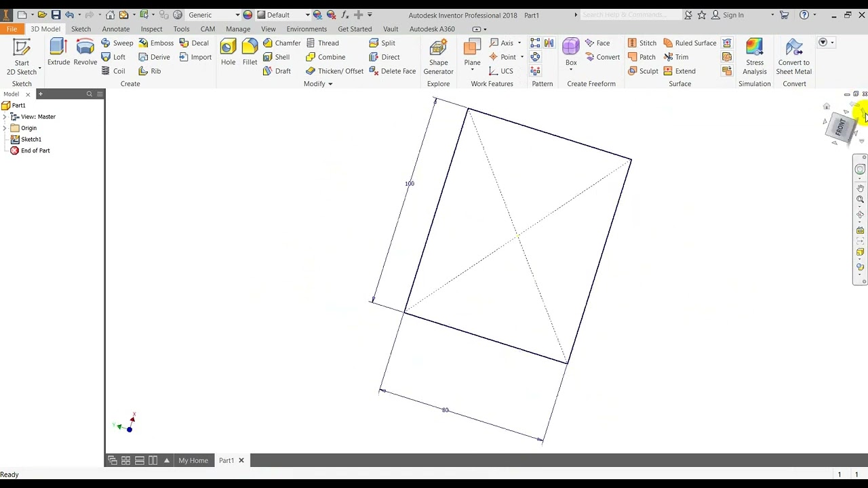
Task: Select the Ruled Surface tool
Action: (x=690, y=43)
